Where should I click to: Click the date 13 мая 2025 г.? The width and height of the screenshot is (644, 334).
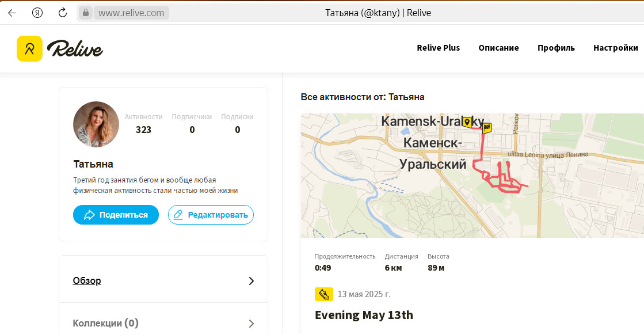[x=364, y=294]
